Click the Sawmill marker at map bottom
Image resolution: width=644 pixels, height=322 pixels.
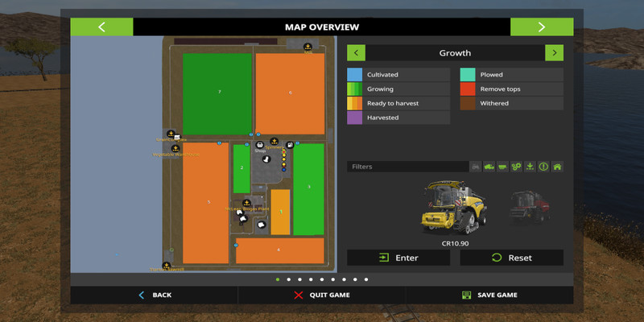tap(167, 265)
